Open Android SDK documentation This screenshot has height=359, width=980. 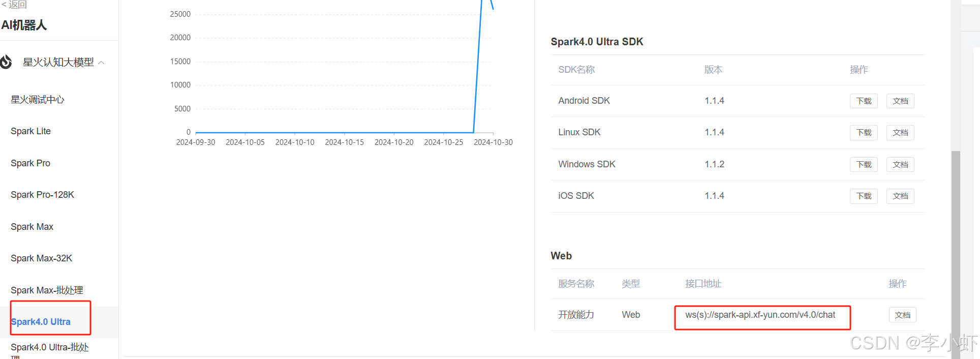900,101
